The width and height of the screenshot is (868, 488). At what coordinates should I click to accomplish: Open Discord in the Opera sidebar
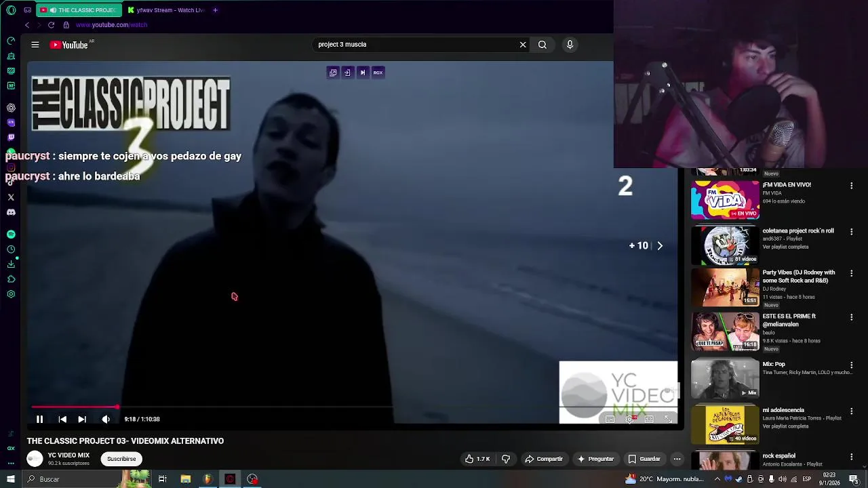[11, 212]
